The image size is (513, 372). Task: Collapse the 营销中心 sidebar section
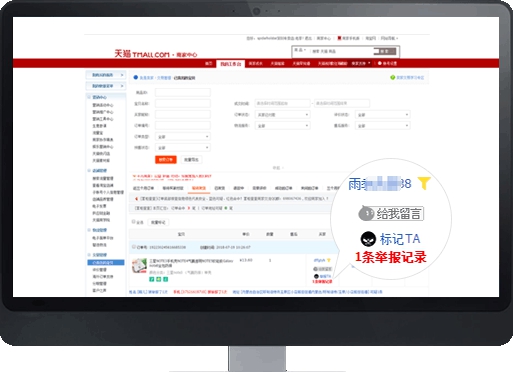point(89,97)
